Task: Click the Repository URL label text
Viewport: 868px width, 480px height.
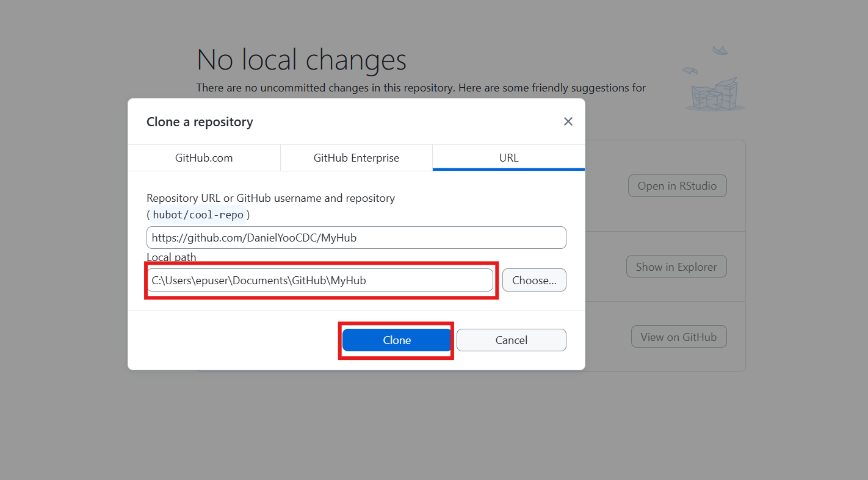Action: point(270,198)
